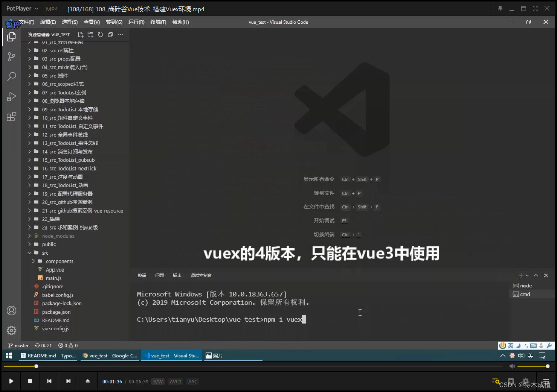Open the Source Control view icon
Screen dimensions: 557x392
tap(12, 57)
